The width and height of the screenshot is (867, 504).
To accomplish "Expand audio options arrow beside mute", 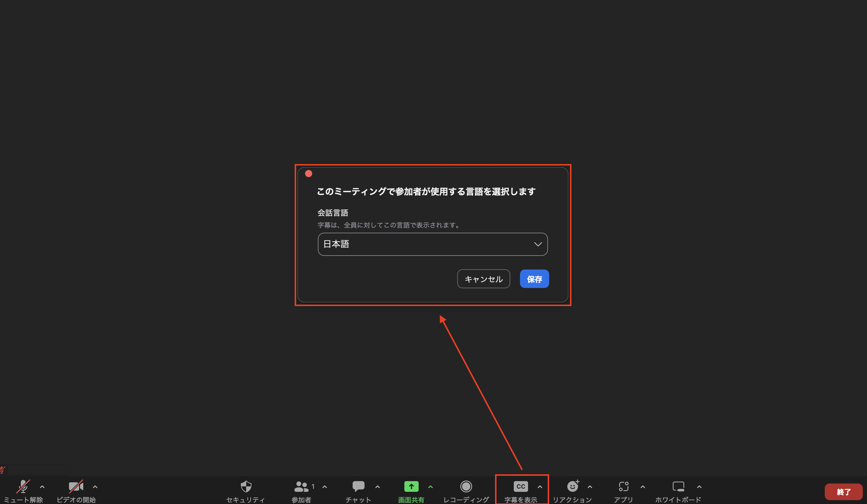I will (x=42, y=487).
